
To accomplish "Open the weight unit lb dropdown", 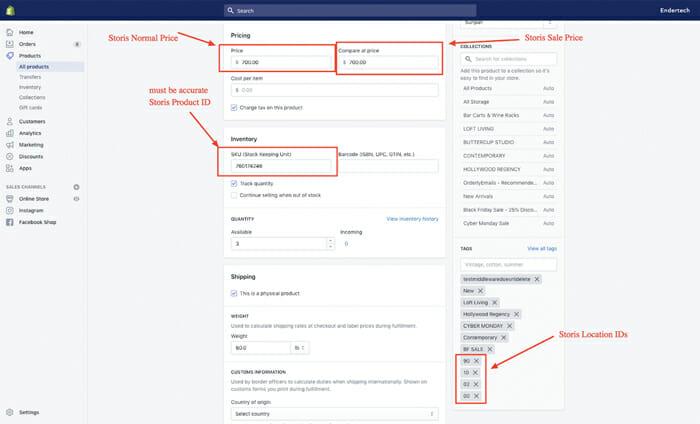I will pos(299,348).
